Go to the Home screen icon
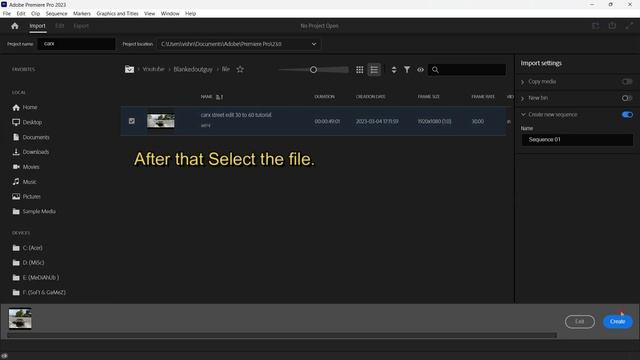 (x=15, y=26)
